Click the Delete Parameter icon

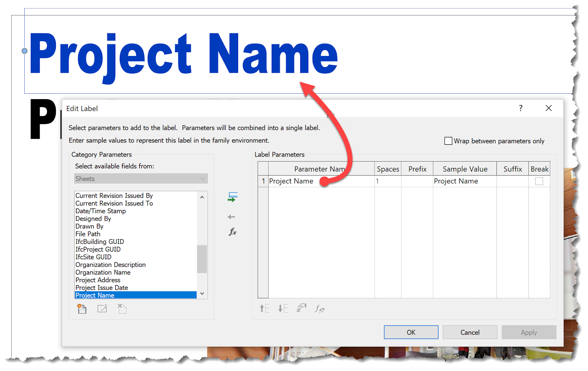(122, 309)
